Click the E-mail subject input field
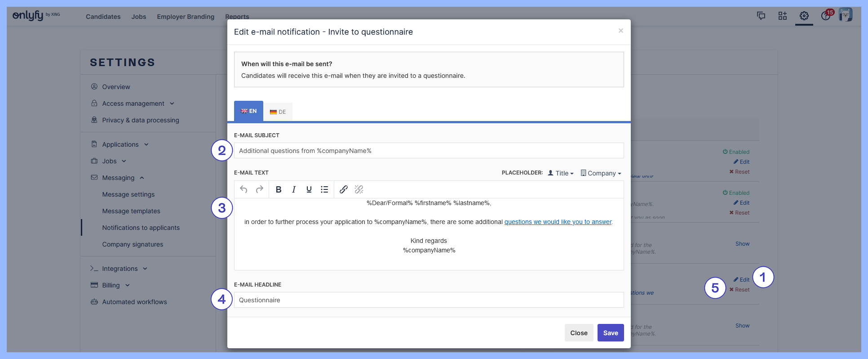This screenshot has width=868, height=359. coord(429,151)
